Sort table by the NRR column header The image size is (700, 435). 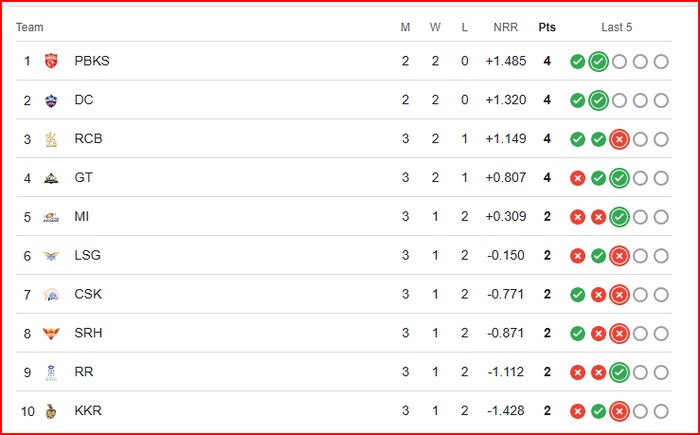pyautogui.click(x=506, y=27)
